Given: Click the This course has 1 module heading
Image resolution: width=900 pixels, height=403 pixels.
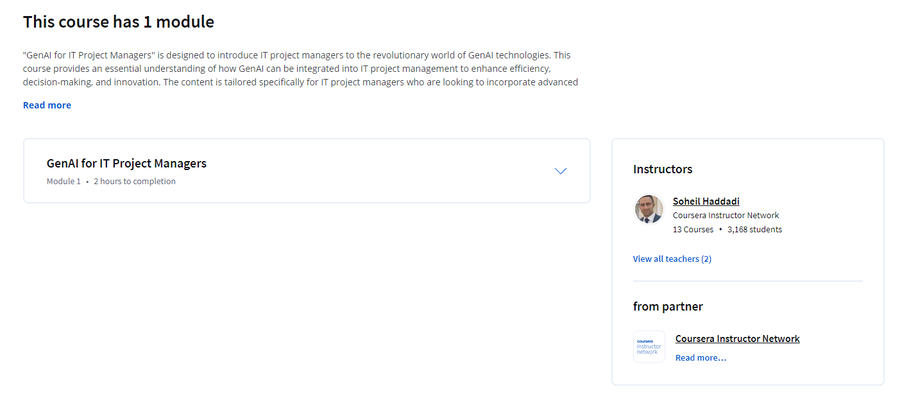Looking at the screenshot, I should pyautogui.click(x=118, y=22).
